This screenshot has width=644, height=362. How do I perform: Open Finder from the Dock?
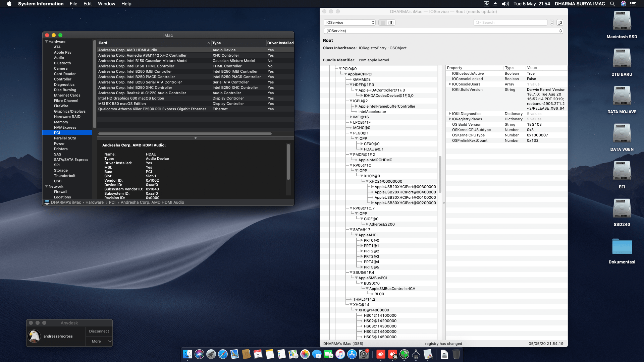[187, 354]
